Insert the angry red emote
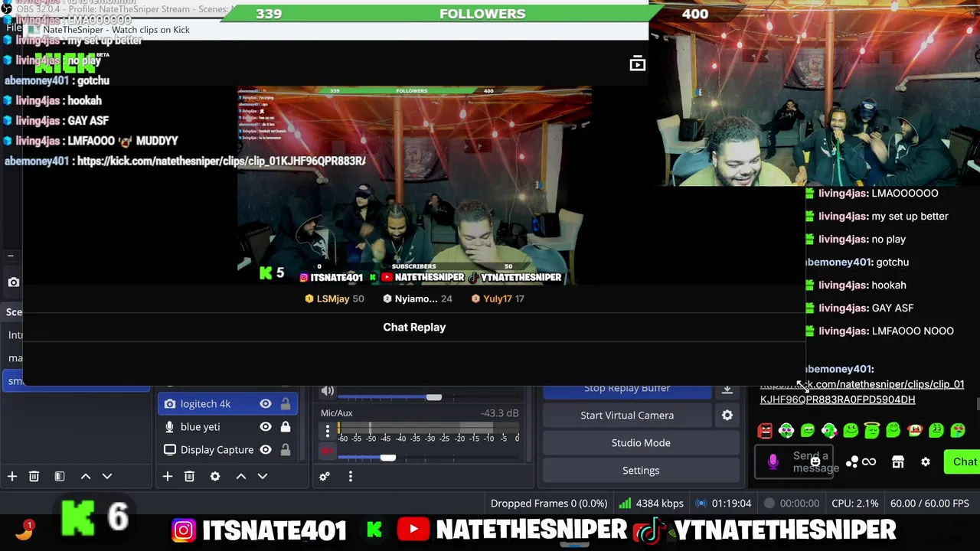Screen dimensions: 980x551 point(765,430)
